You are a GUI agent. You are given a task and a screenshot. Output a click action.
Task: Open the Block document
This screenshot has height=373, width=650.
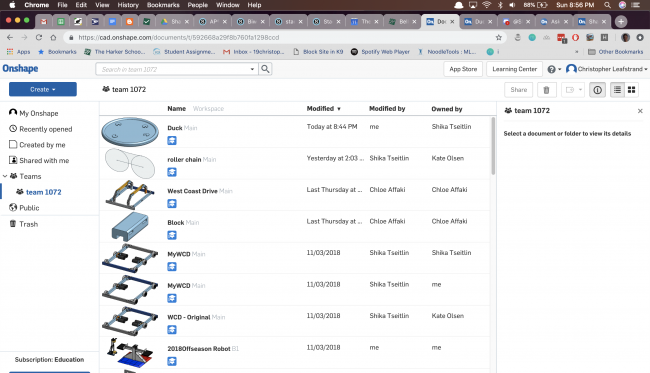pyautogui.click(x=176, y=223)
